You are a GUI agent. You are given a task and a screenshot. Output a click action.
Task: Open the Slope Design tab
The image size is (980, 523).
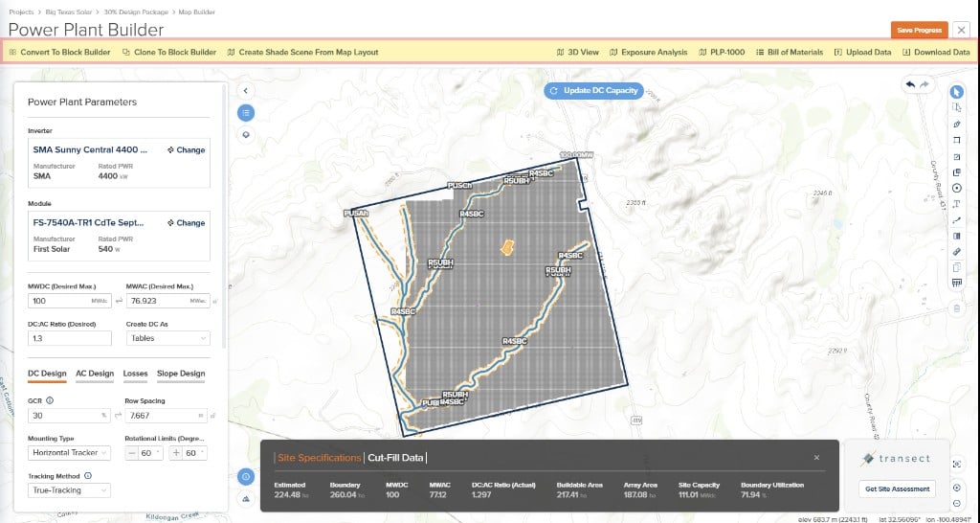(181, 375)
